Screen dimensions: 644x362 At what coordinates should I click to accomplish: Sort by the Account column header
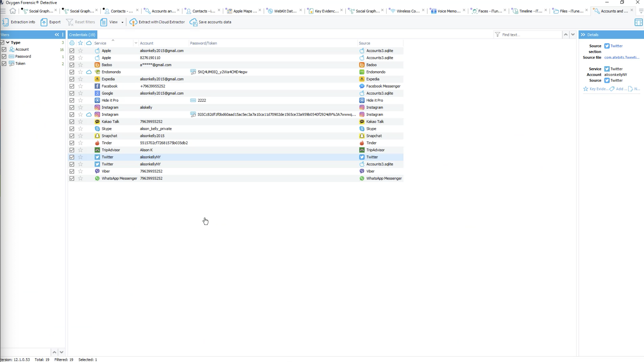(x=147, y=43)
